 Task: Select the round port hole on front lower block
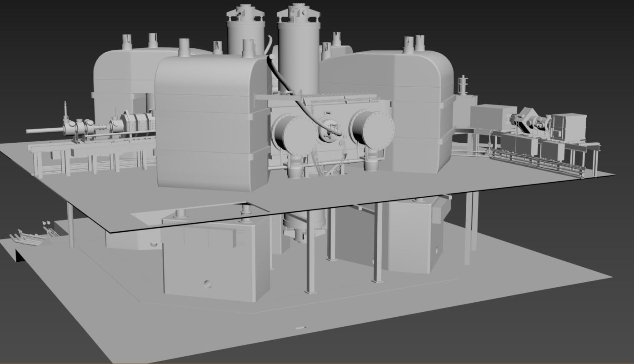click(x=208, y=285)
